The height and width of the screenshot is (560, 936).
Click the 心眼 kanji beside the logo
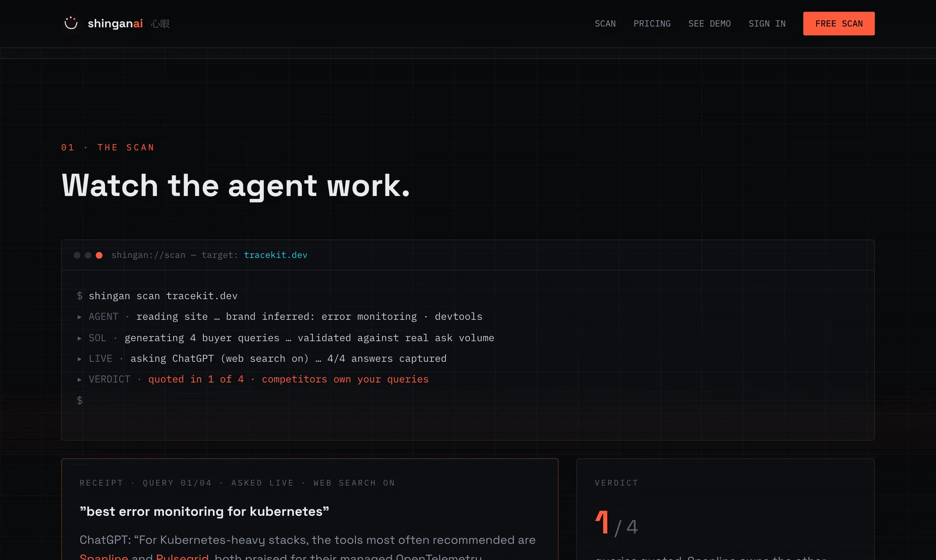160,24
